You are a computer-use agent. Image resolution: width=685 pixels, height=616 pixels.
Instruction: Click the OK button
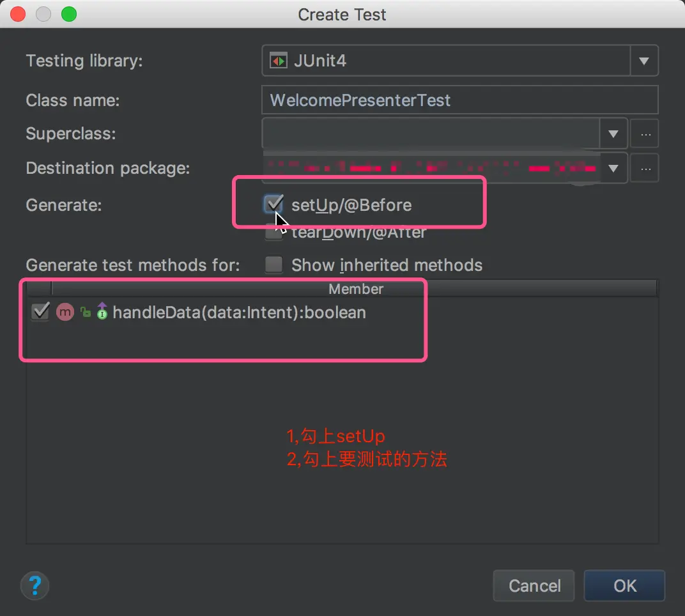(x=624, y=585)
